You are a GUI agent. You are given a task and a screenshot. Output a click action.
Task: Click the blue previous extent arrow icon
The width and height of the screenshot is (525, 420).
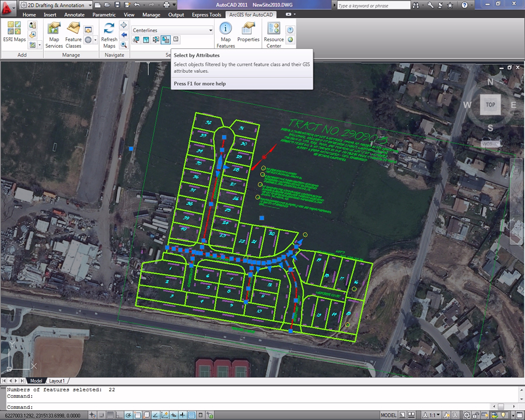click(124, 35)
